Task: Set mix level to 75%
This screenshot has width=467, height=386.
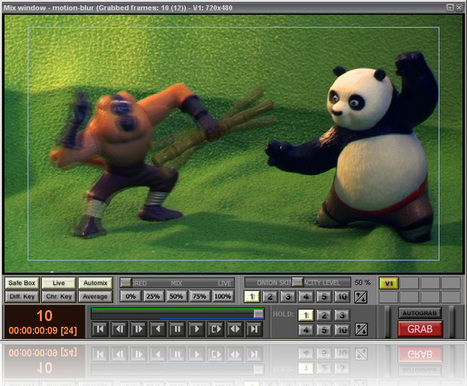Action: [199, 296]
